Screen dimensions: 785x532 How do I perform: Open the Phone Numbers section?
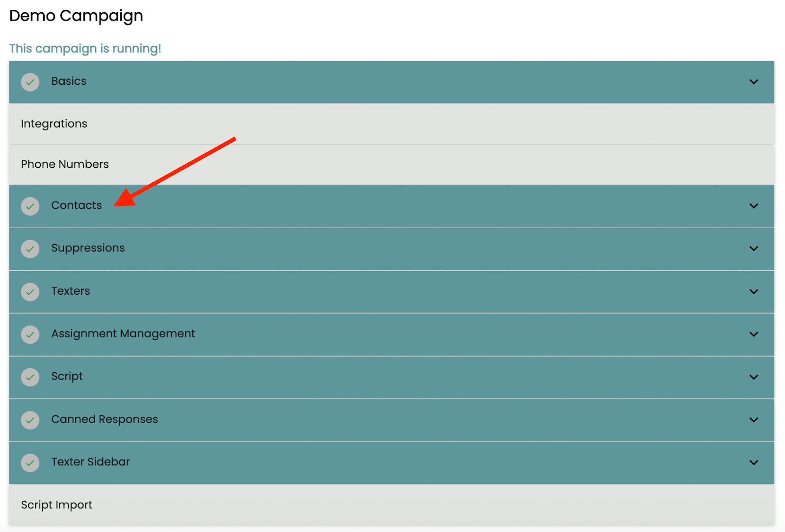[x=392, y=164]
